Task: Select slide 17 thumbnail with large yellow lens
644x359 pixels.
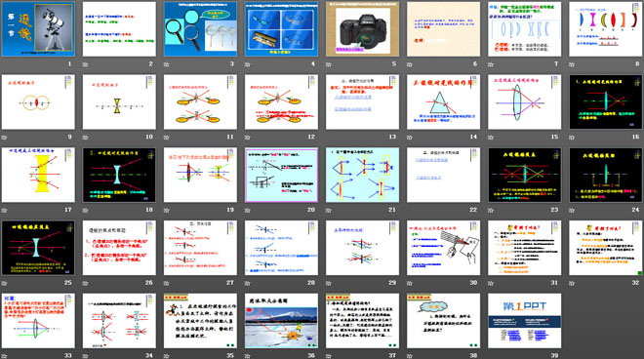Action: pyautogui.click(x=38, y=175)
